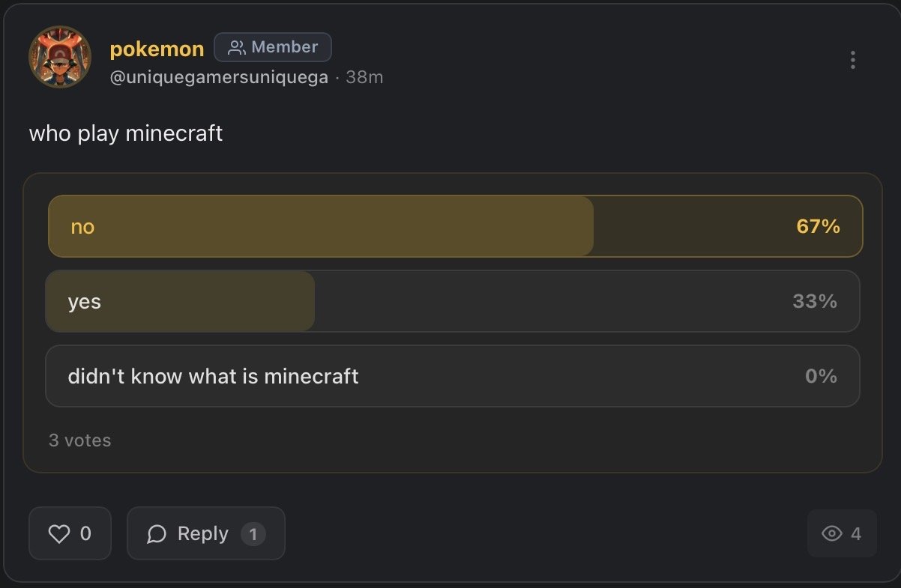
Task: Click the 67% poll result percentage
Action: click(x=818, y=226)
